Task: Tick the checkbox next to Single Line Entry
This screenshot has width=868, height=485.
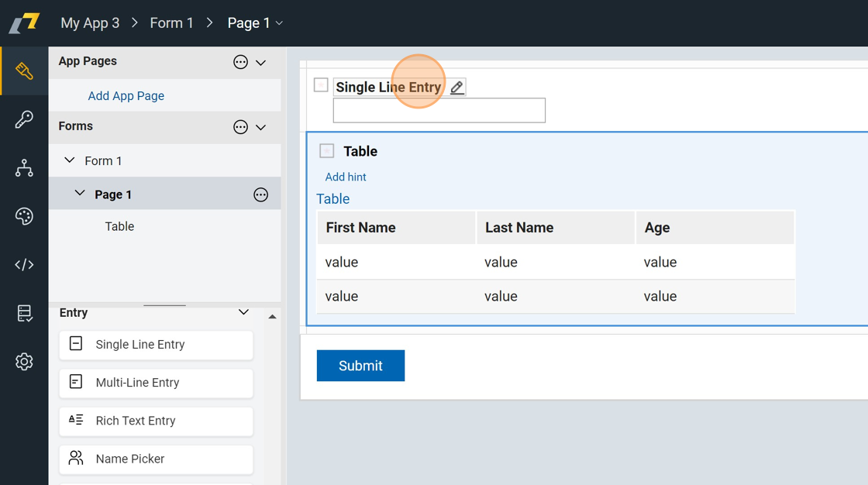Action: [321, 85]
